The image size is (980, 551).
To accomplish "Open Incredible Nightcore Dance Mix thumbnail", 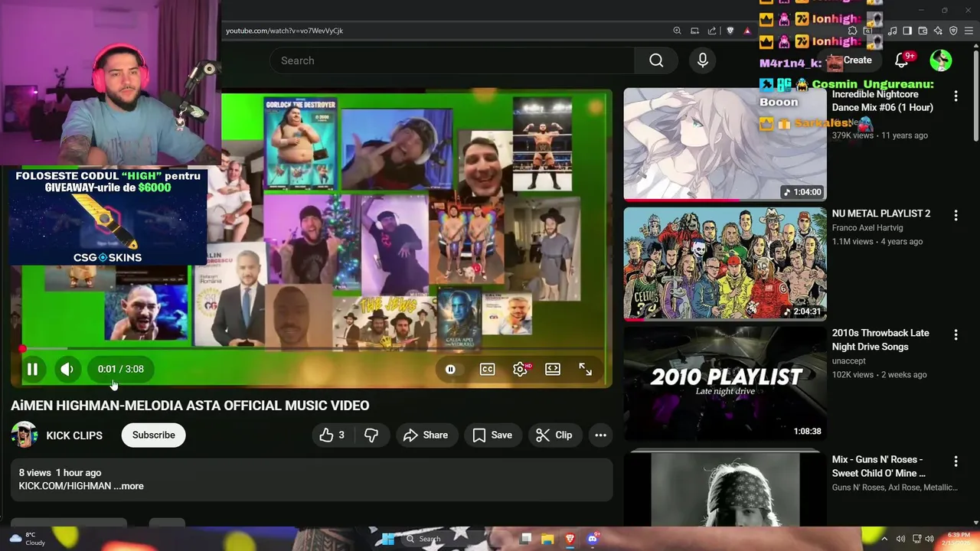I will [725, 144].
